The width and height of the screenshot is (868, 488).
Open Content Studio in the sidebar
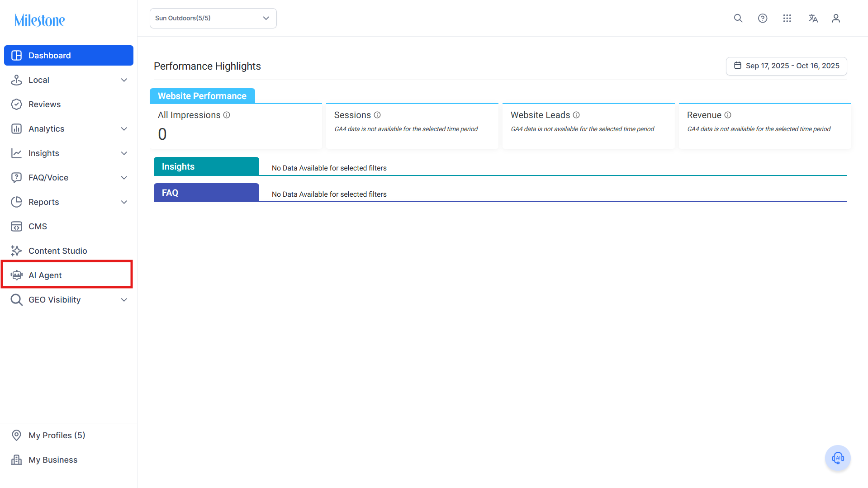click(x=69, y=251)
